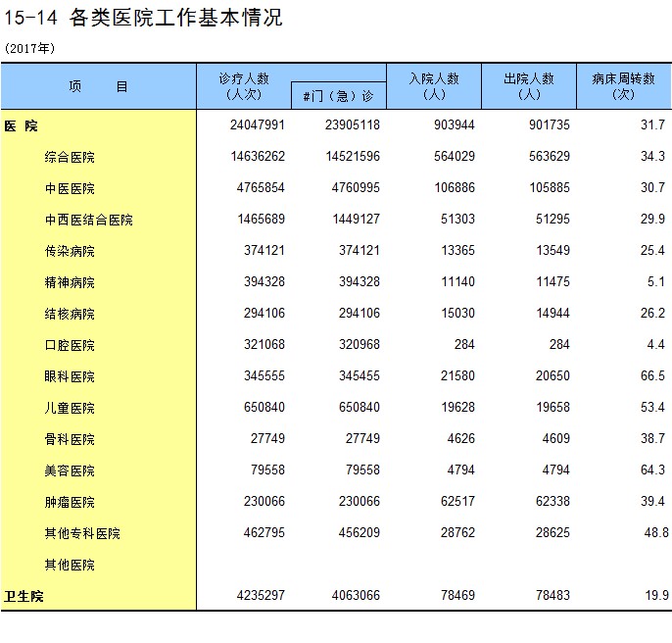Click the 其他医院 row label
The height and width of the screenshot is (643, 672).
click(x=70, y=565)
